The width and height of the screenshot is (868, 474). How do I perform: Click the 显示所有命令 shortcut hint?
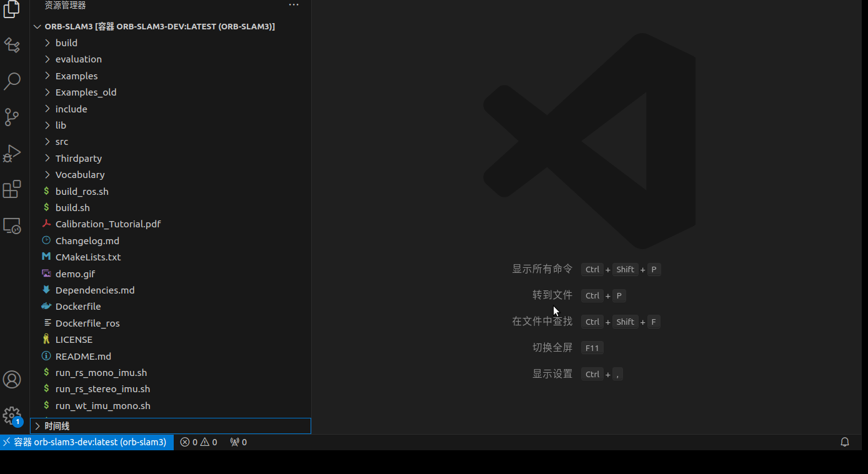[x=542, y=269]
